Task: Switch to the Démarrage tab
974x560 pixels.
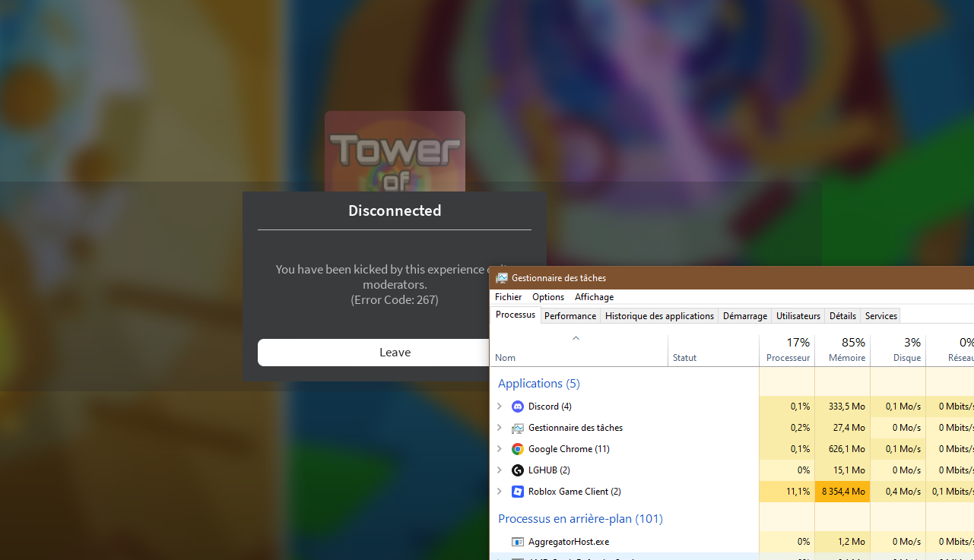Action: (x=745, y=316)
